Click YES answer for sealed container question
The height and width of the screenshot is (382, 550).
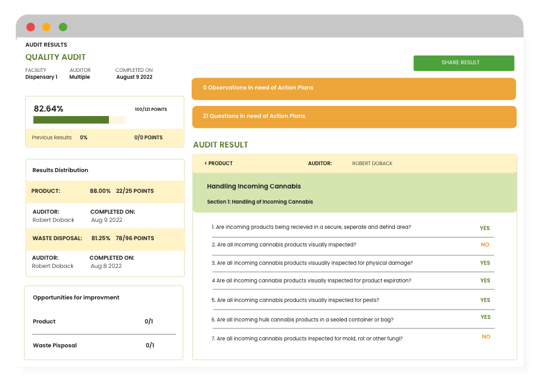485,317
